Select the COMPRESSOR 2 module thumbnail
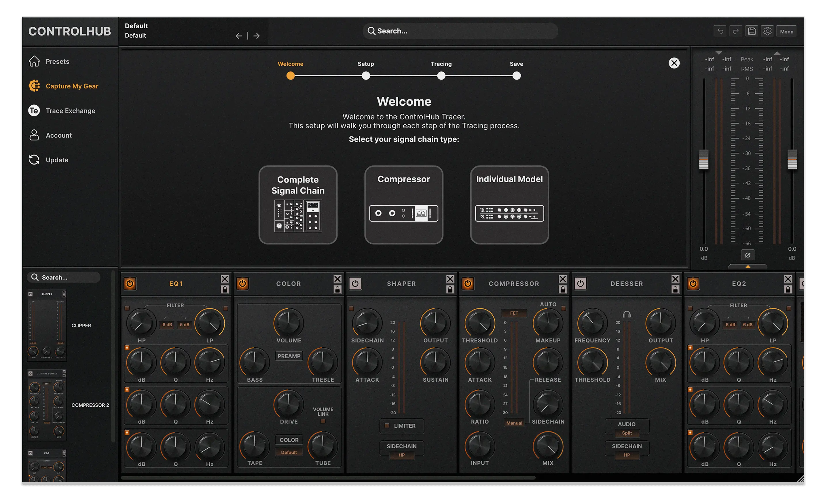The height and width of the screenshot is (504, 827). (47, 405)
